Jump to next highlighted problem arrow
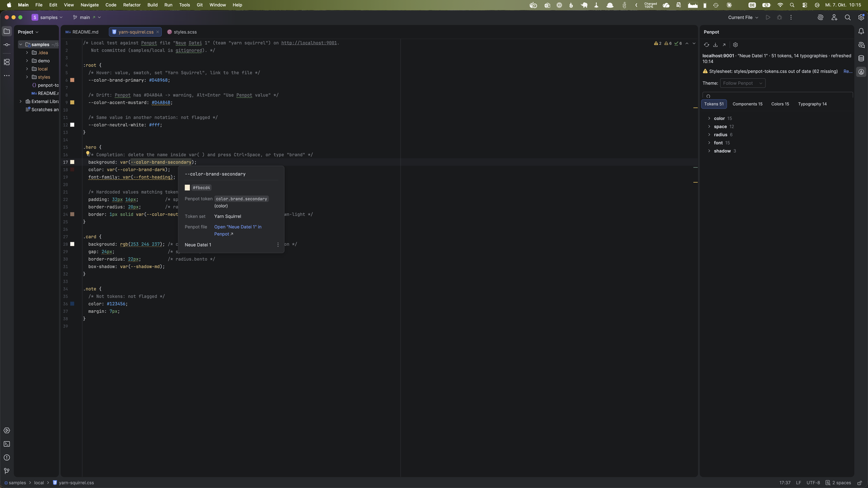868x488 pixels. click(x=694, y=43)
